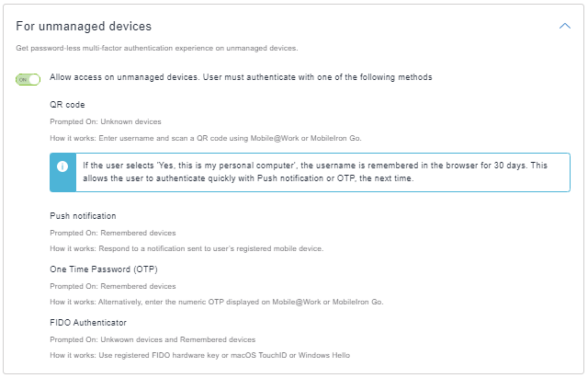Click the QR code 'How it works' line
This screenshot has width=588, height=378.
(206, 138)
